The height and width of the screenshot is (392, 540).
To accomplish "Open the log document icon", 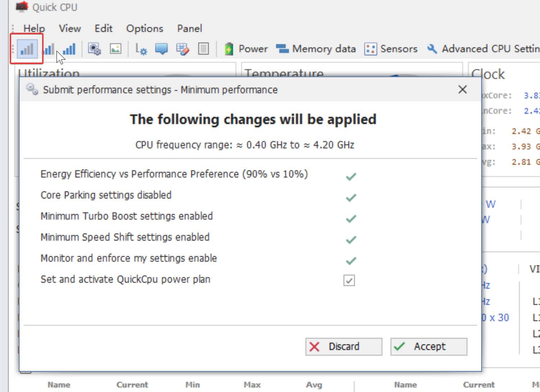I will coord(203,49).
